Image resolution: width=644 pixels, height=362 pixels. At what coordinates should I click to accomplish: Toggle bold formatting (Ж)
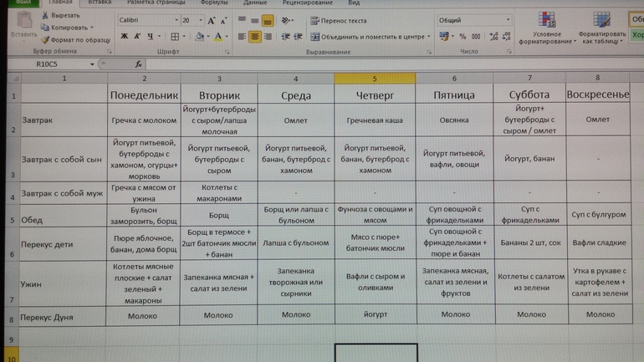(x=125, y=37)
